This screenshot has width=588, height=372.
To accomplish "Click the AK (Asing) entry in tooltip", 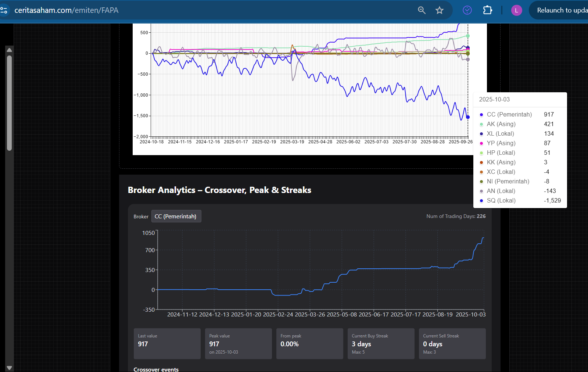I will pyautogui.click(x=501, y=124).
